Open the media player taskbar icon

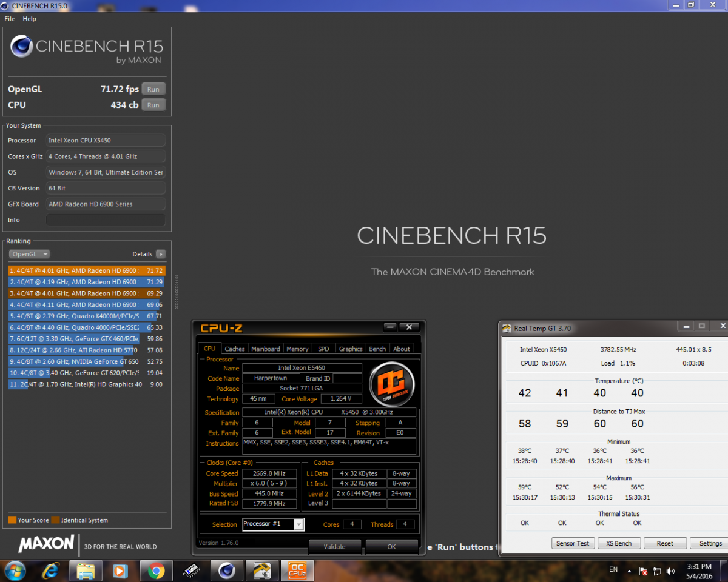click(x=121, y=570)
